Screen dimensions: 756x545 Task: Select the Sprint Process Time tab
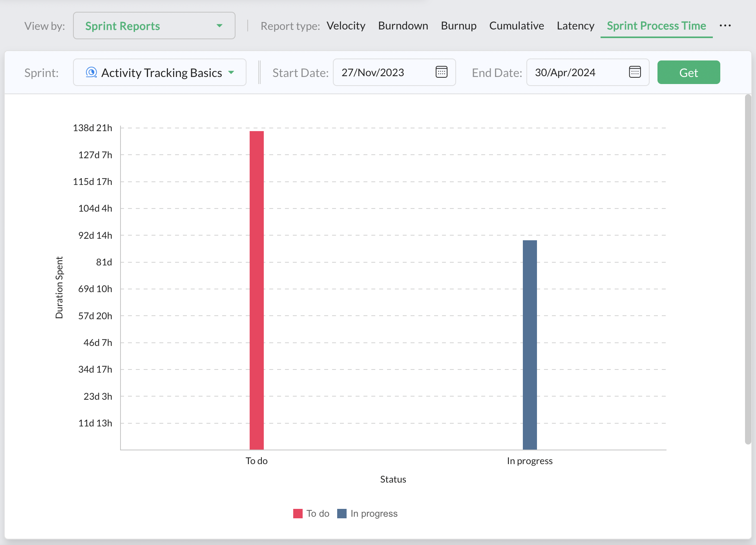point(656,26)
